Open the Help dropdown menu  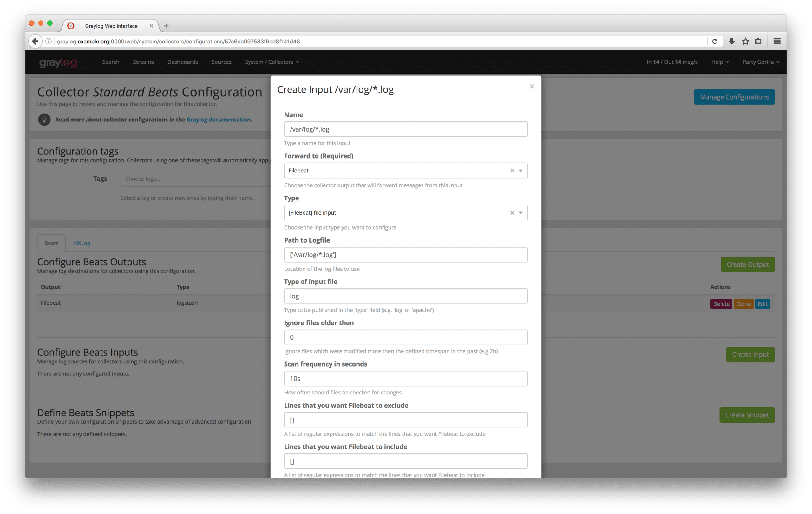pyautogui.click(x=720, y=62)
